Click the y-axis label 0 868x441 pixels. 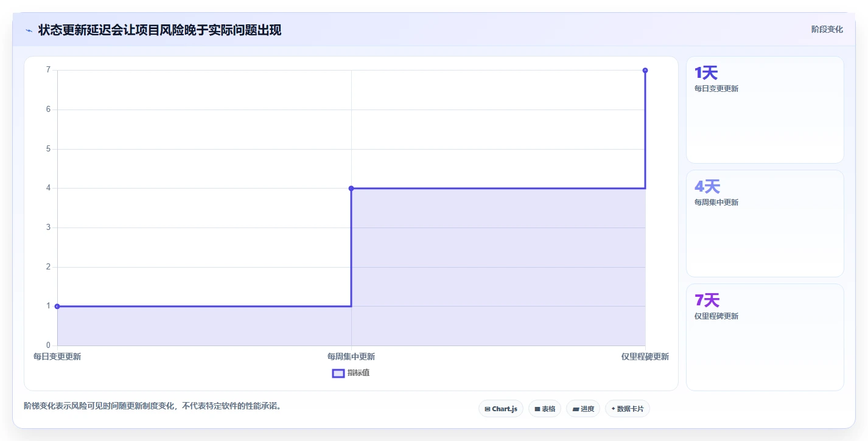[48, 346]
